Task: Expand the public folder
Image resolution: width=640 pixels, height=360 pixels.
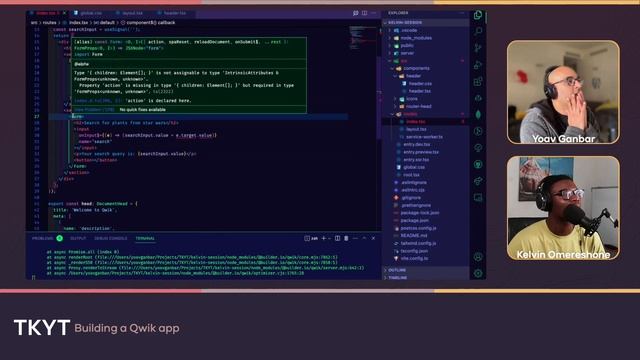Action: coord(407,45)
